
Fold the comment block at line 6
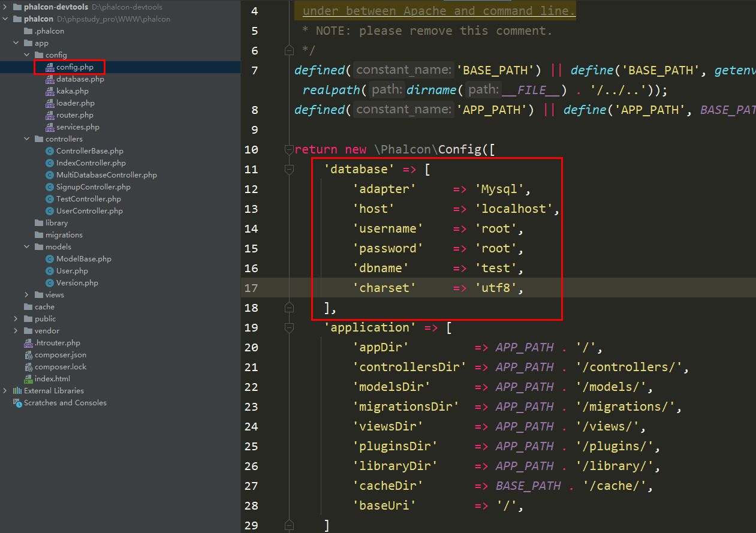290,50
